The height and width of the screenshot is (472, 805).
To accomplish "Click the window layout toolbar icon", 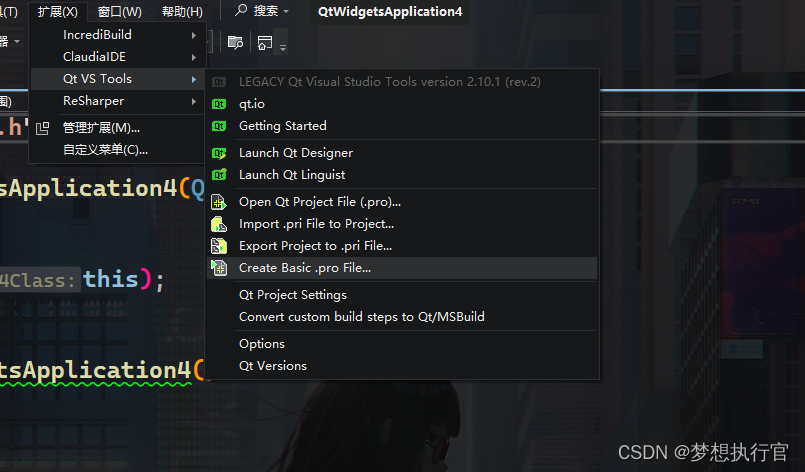I will [x=265, y=43].
